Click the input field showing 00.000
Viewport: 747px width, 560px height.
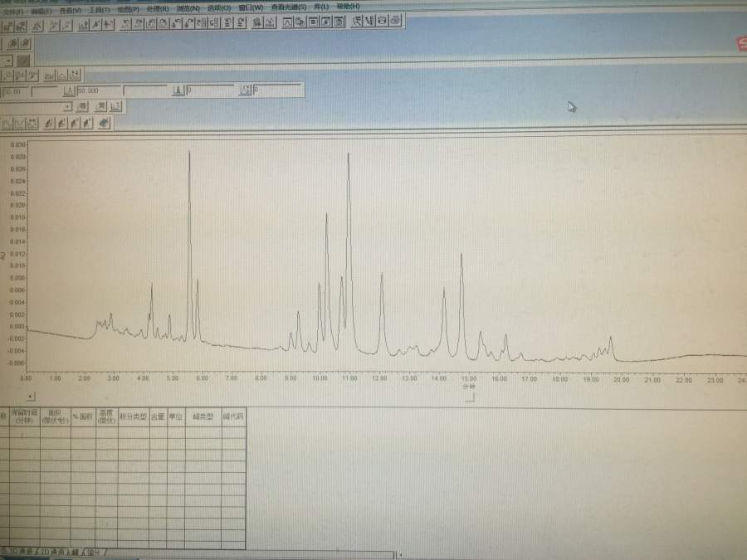pos(99,90)
